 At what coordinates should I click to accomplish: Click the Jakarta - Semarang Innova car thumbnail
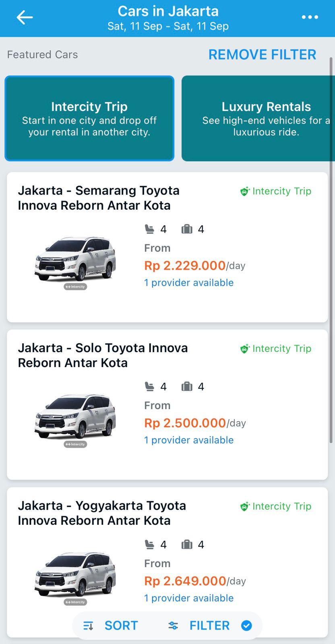click(75, 260)
